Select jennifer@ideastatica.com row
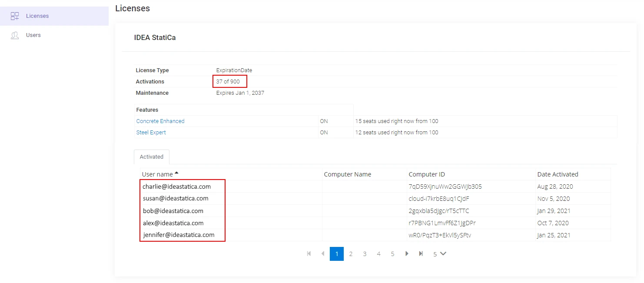This screenshot has width=644, height=283. point(375,235)
